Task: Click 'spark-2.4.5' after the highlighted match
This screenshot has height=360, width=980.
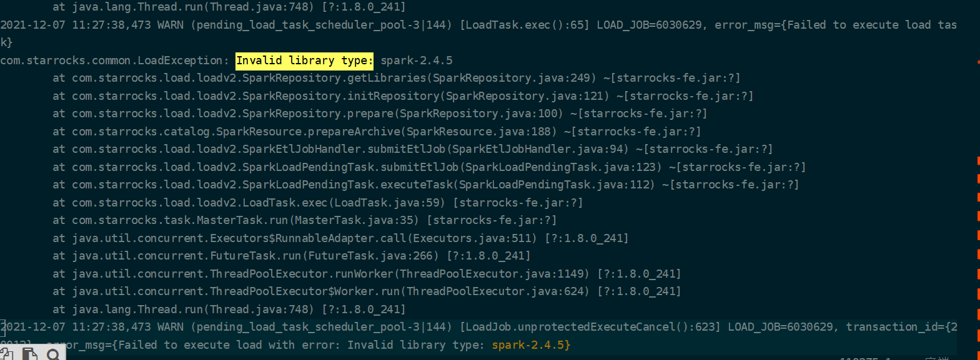Action: pos(417,61)
